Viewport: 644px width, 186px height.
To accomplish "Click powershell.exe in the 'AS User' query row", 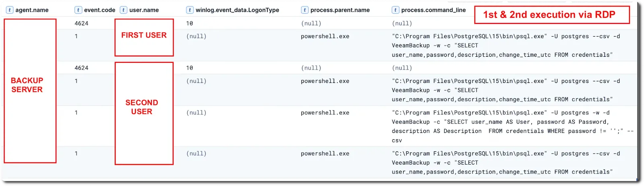I will pyautogui.click(x=325, y=113).
